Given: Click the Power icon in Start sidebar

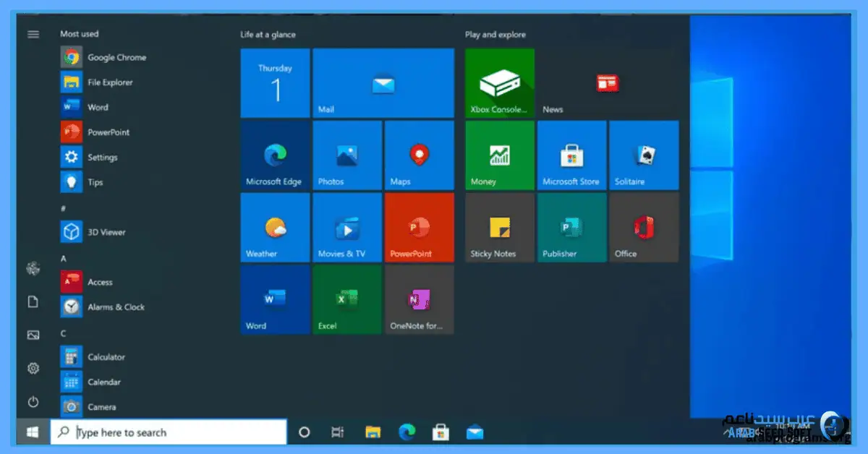Looking at the screenshot, I should 33,402.
